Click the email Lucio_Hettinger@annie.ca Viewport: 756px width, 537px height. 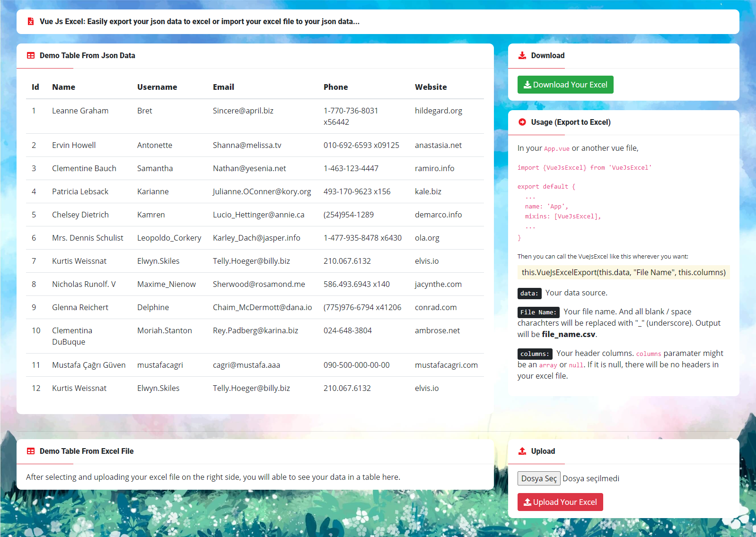[x=259, y=215]
